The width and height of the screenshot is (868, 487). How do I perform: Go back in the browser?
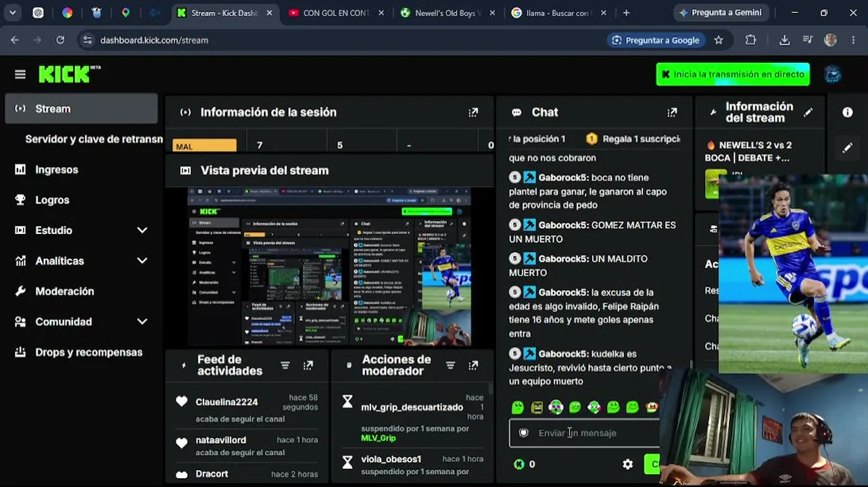(x=15, y=40)
